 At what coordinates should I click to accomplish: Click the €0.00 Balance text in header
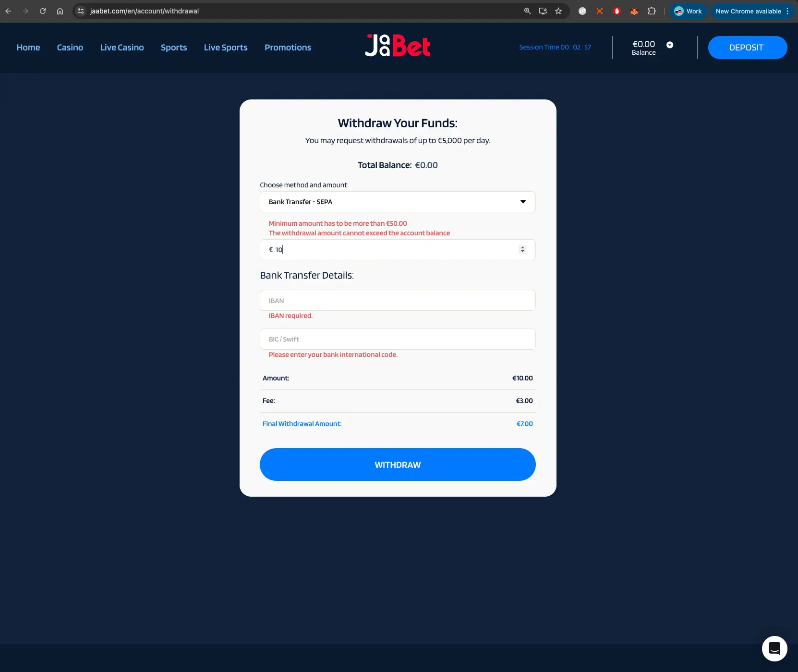(x=643, y=48)
